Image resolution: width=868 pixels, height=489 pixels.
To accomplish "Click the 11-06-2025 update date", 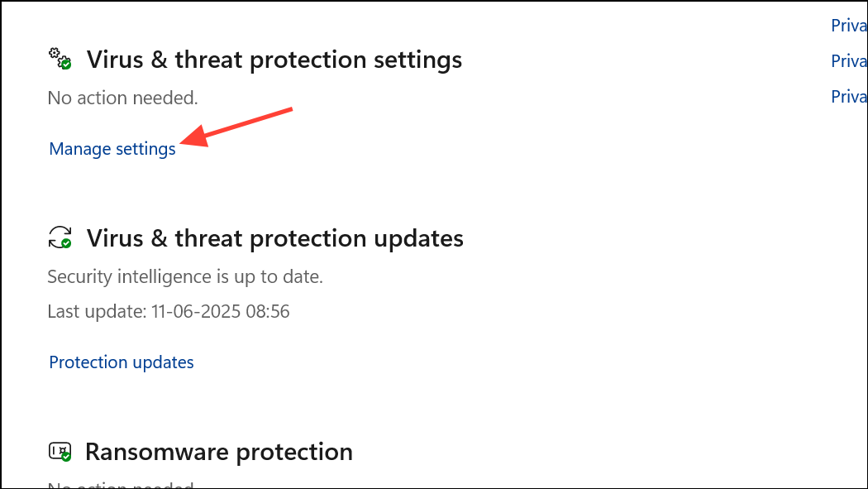I will tap(196, 311).
